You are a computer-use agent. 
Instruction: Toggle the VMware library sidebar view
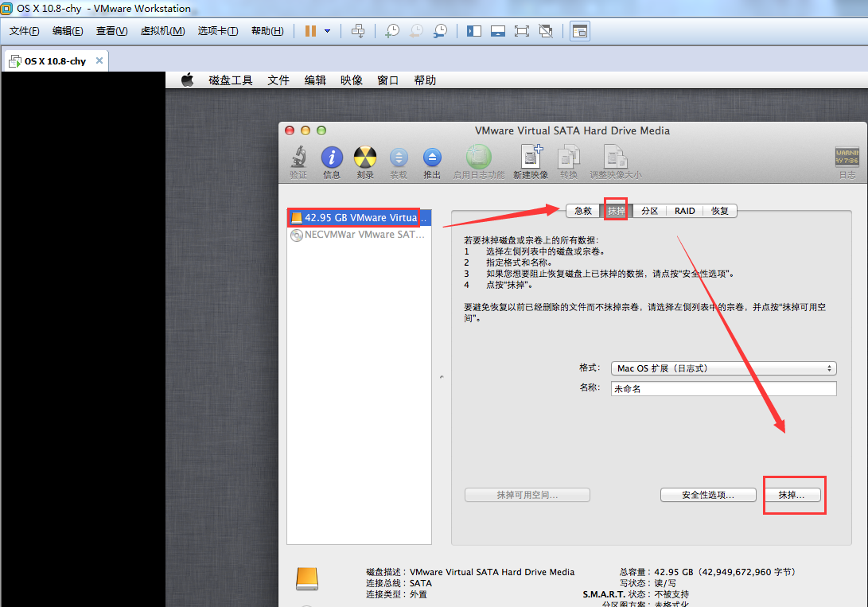[x=474, y=31]
